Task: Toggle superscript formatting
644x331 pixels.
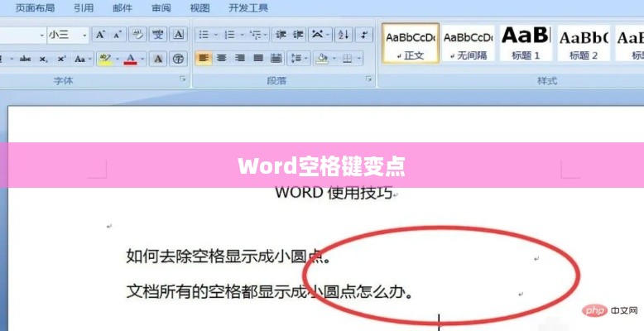Action: [x=61, y=59]
